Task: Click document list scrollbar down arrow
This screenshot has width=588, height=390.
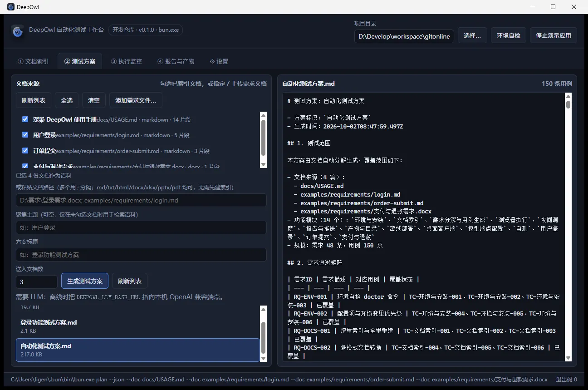Action: click(x=263, y=164)
